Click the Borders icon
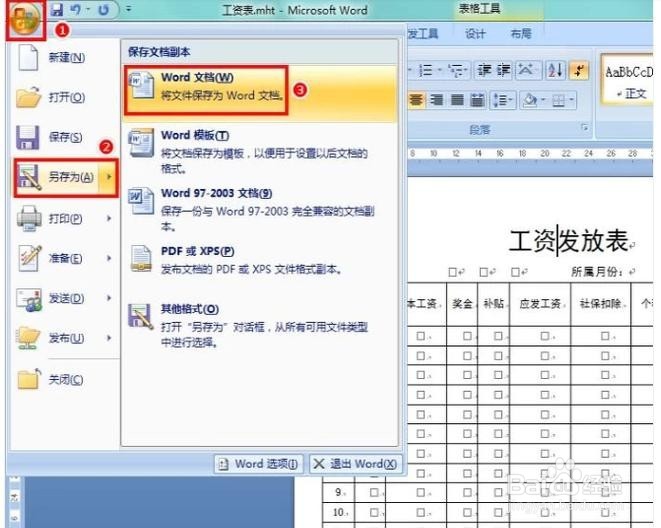 (558, 100)
